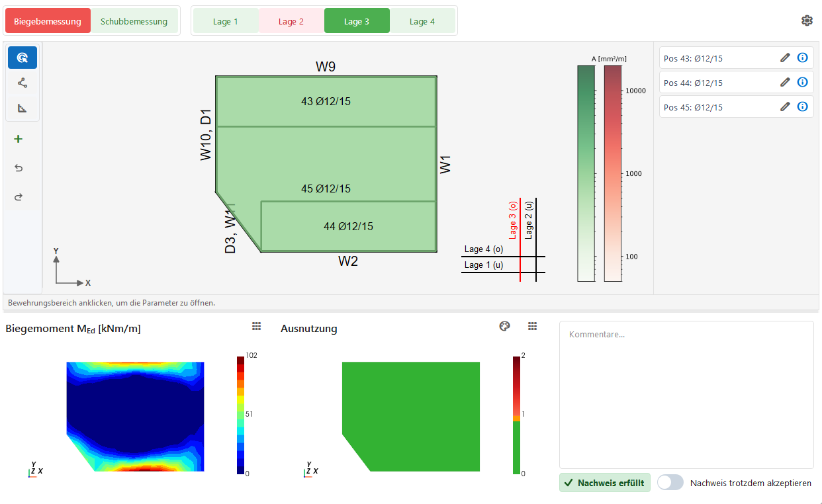
Task: Toggle 'Nachweis trotzdem akzeptieren' switch
Action: (670, 482)
